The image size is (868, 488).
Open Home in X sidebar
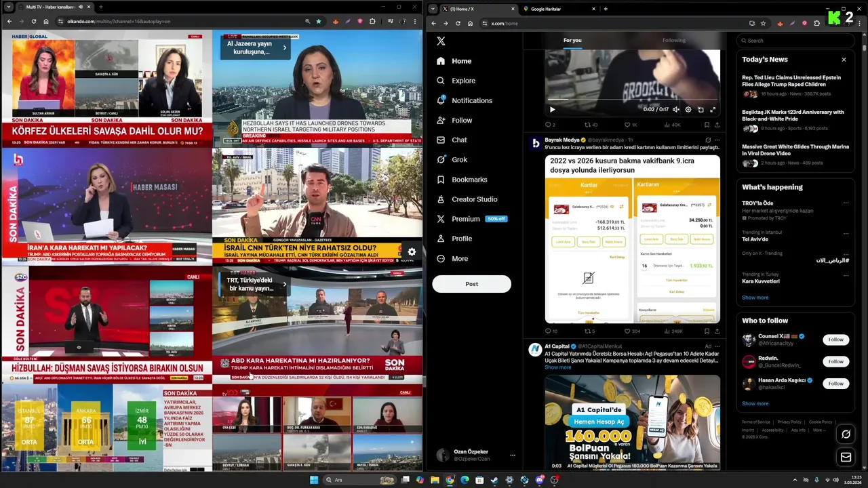point(454,61)
